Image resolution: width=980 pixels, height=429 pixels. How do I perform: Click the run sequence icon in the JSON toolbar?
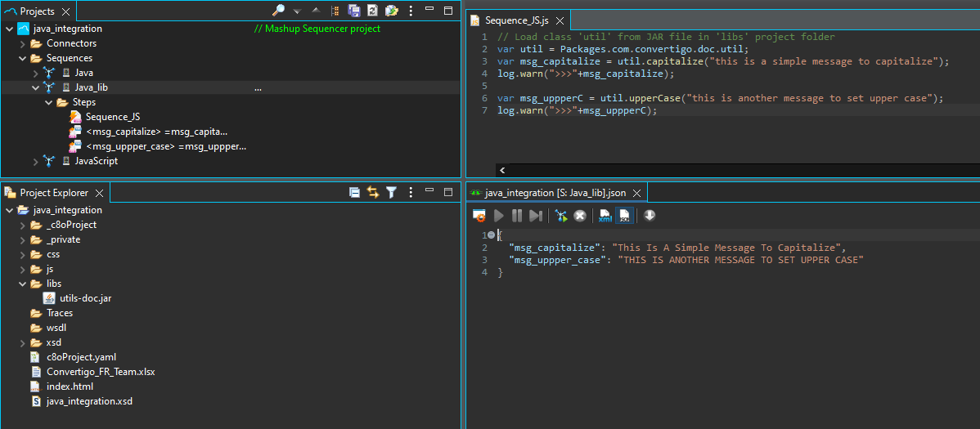pos(561,216)
